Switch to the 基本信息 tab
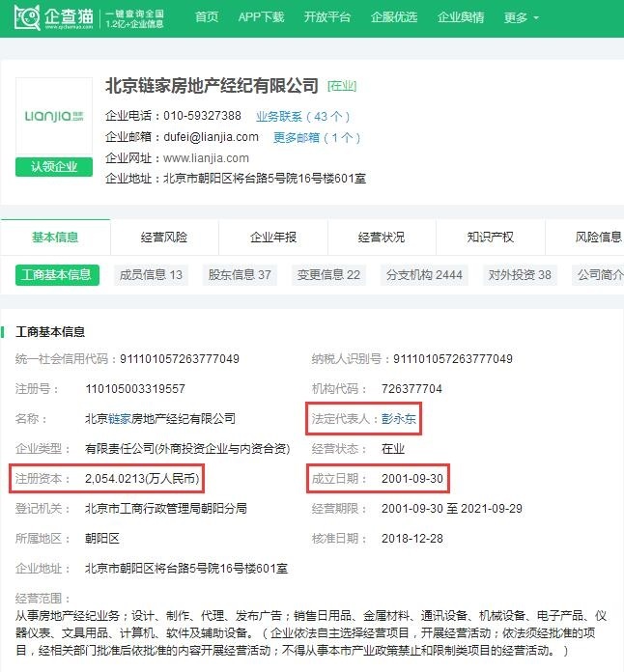Image resolution: width=624 pixels, height=672 pixels. pyautogui.click(x=55, y=237)
